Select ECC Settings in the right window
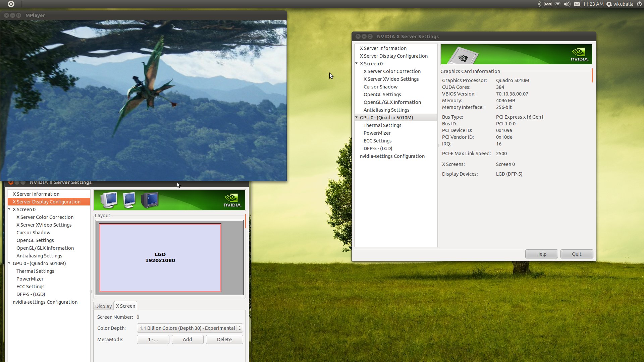Viewport: 644px width, 362px height. (378, 141)
